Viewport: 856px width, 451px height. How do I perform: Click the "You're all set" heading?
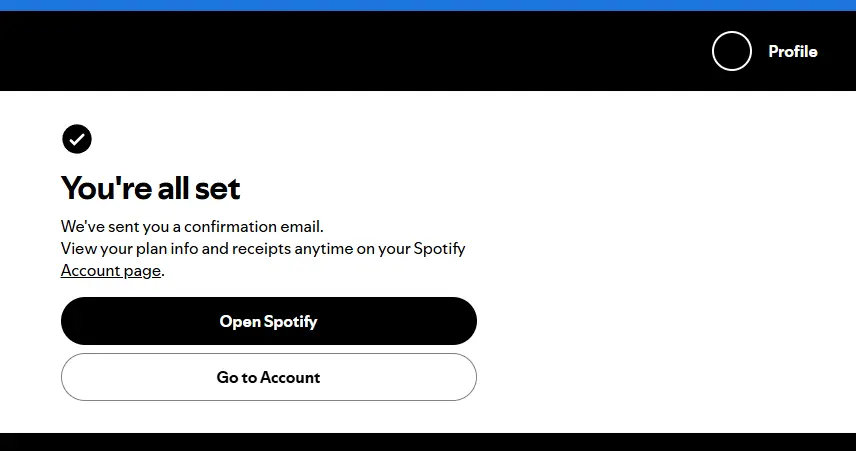[150, 188]
